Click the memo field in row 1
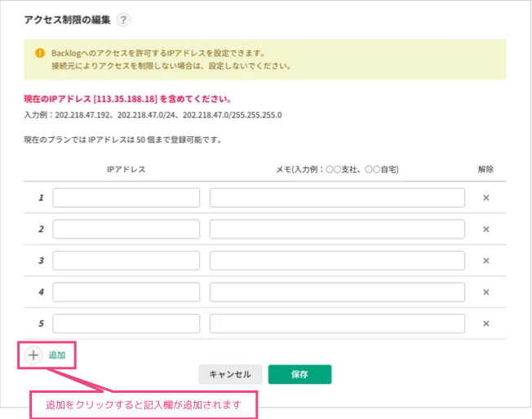532x419 pixels. tap(337, 198)
